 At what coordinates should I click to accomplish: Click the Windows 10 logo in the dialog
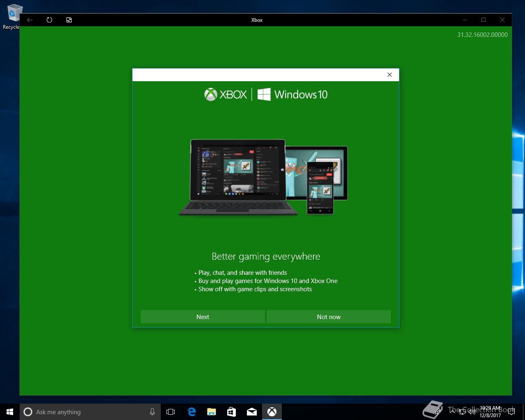(292, 94)
